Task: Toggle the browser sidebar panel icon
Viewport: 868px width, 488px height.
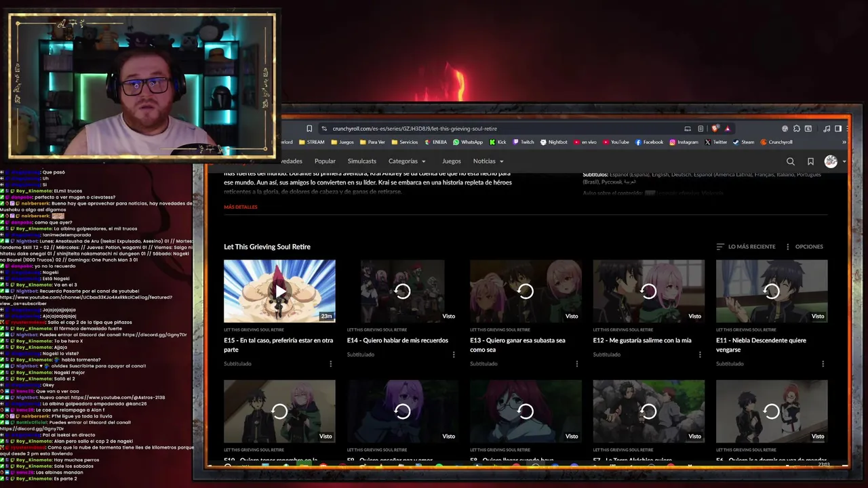Action: coord(838,129)
